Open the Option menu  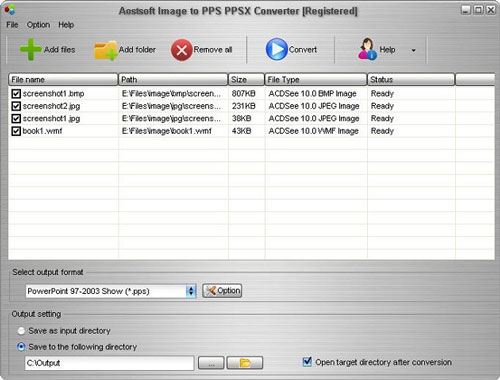pyautogui.click(x=38, y=25)
